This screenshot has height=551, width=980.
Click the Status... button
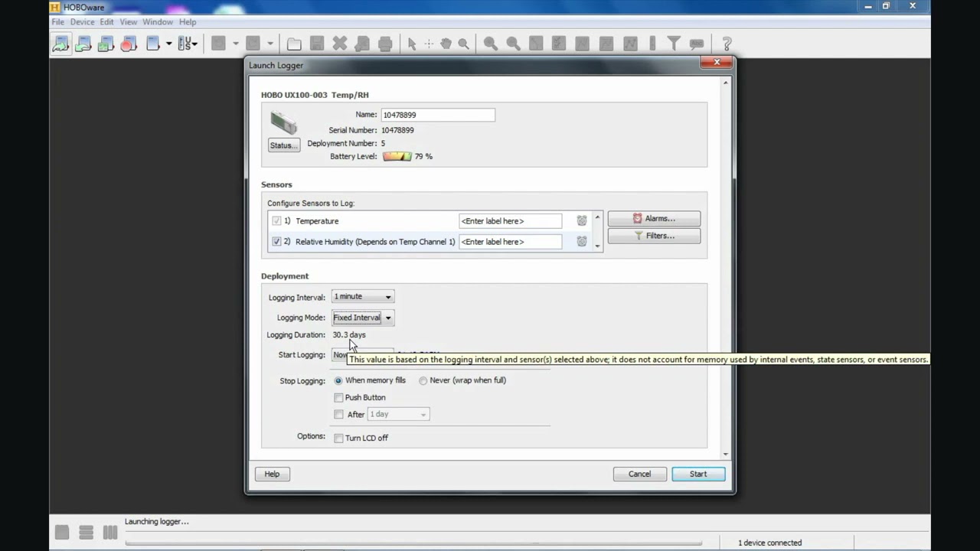pyautogui.click(x=283, y=145)
